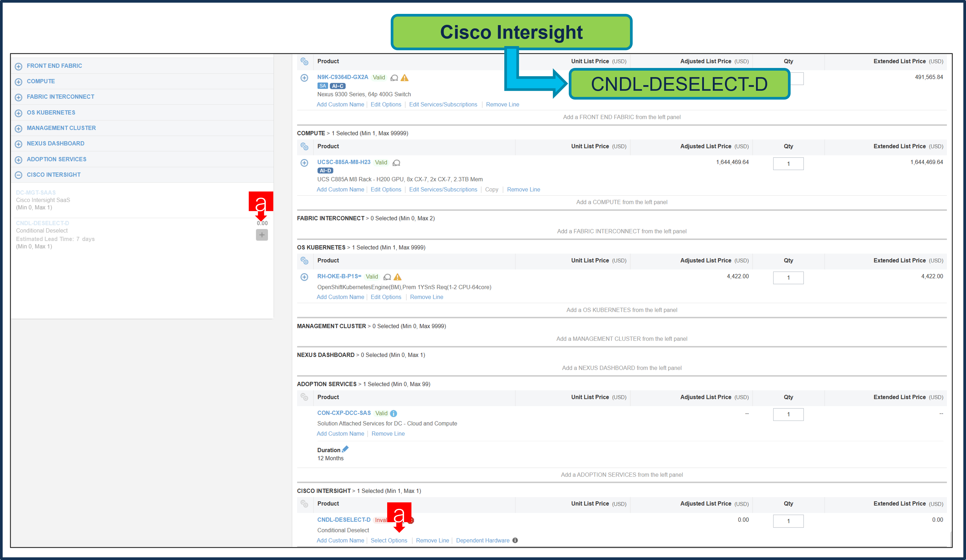Add CNDL-DESELECT-D with plus button
This screenshot has height=560, width=966.
[x=262, y=235]
